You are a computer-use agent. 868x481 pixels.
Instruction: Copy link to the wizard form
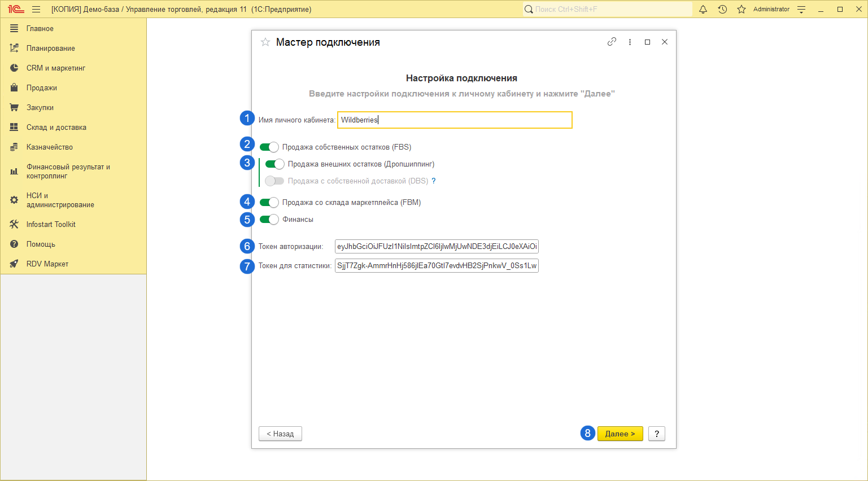(612, 42)
